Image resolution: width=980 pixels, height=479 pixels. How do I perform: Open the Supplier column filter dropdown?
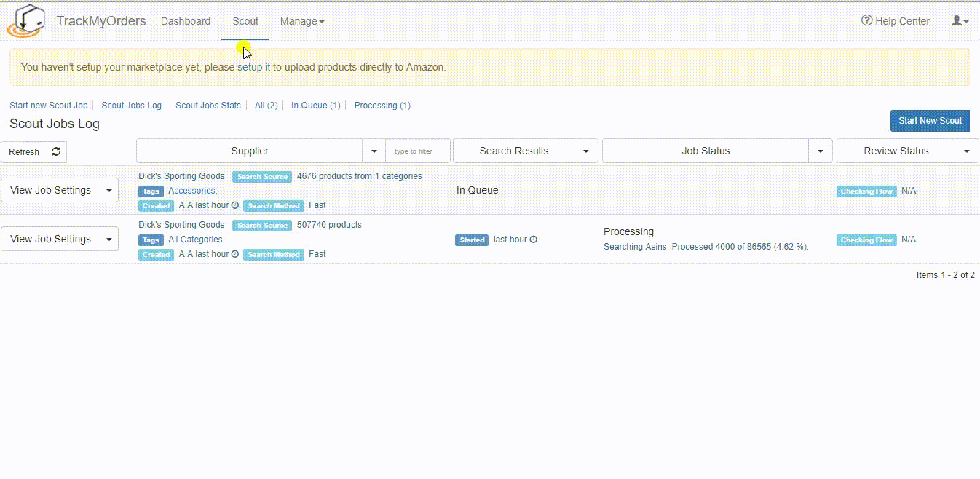coord(374,151)
